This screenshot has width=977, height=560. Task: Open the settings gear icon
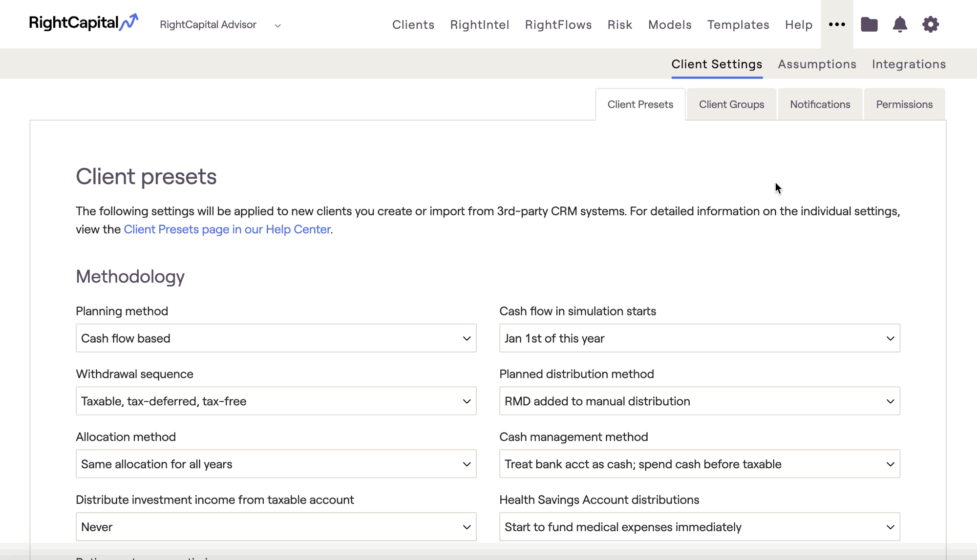click(931, 24)
